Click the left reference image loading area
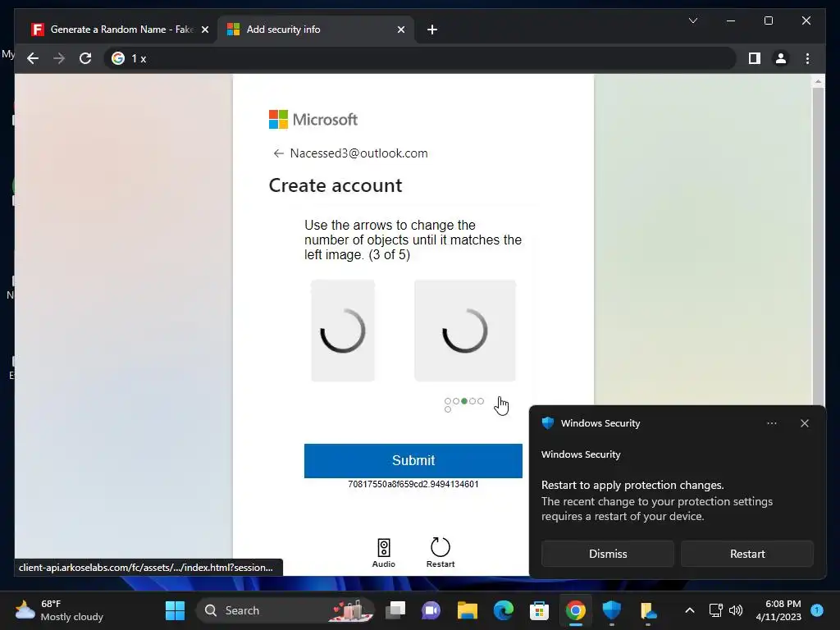840x630 pixels. (343, 331)
